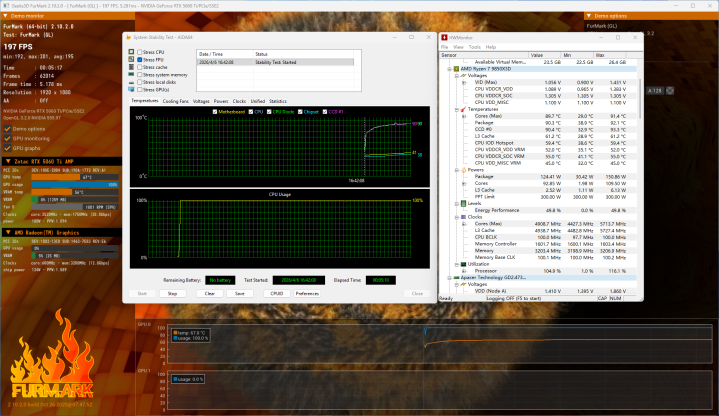719x416 pixels.
Task: Collapse the Demo monitor panel triangle
Action: point(6,18)
